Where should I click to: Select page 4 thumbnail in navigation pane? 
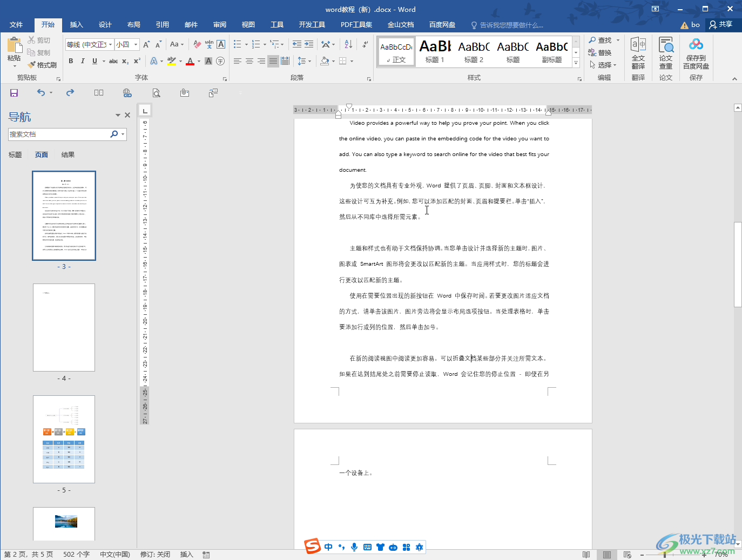coord(64,327)
